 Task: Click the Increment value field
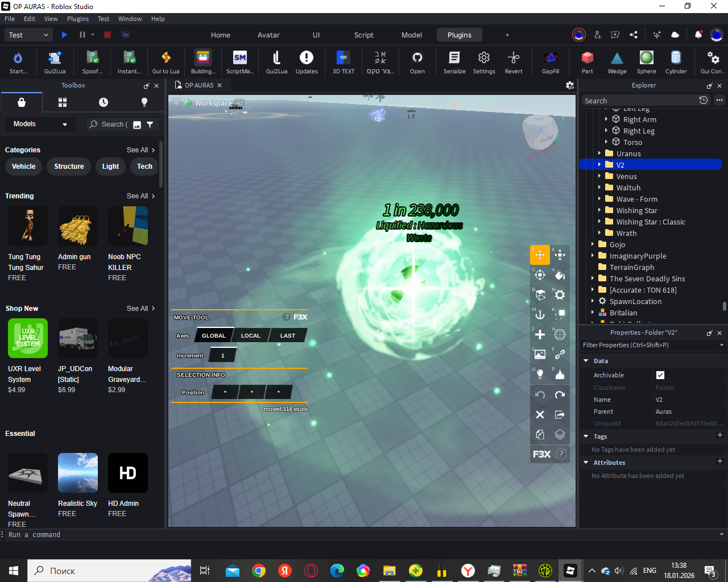pos(222,356)
